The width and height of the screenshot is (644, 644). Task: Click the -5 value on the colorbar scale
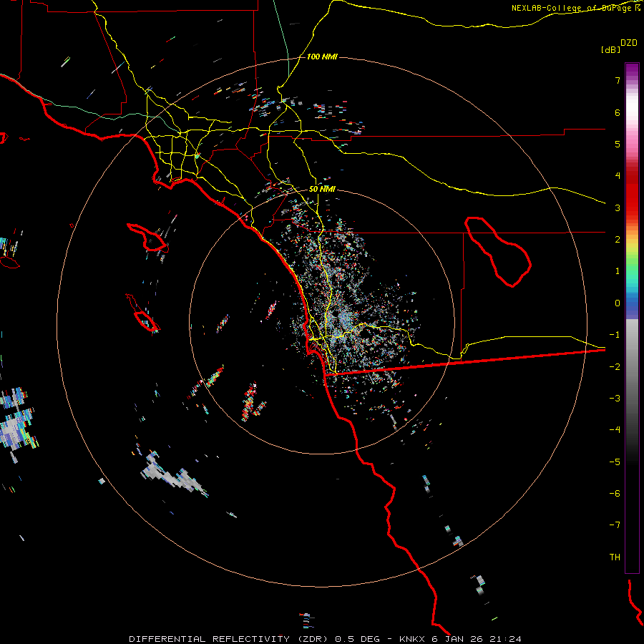615,462
